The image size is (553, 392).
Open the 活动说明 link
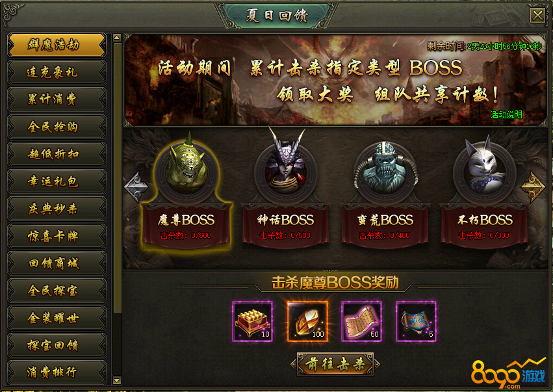point(506,114)
